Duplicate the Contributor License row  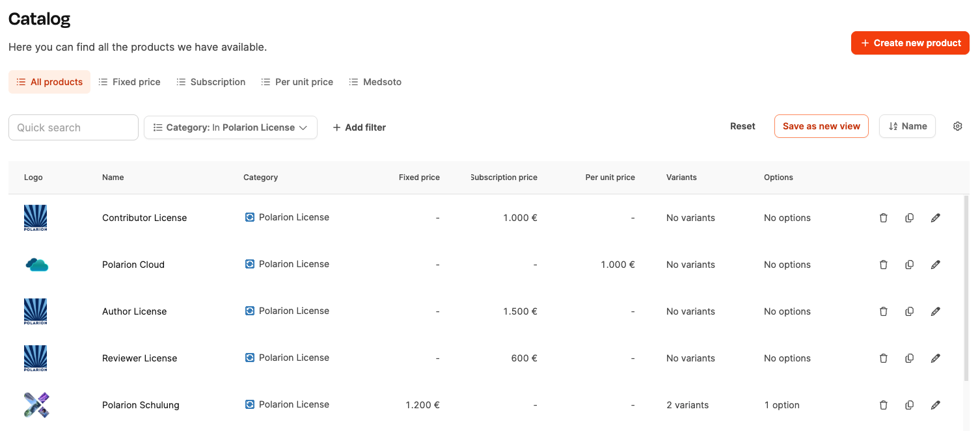pos(909,218)
